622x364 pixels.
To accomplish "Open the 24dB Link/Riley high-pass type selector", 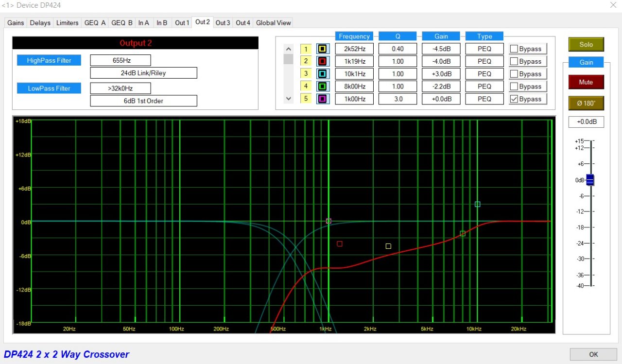I will 143,73.
